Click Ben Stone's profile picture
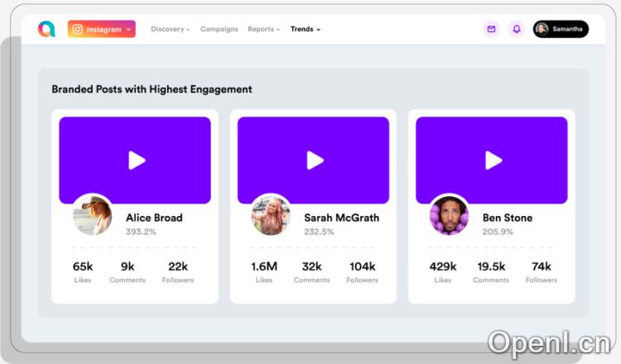The height and width of the screenshot is (364, 621). [449, 216]
